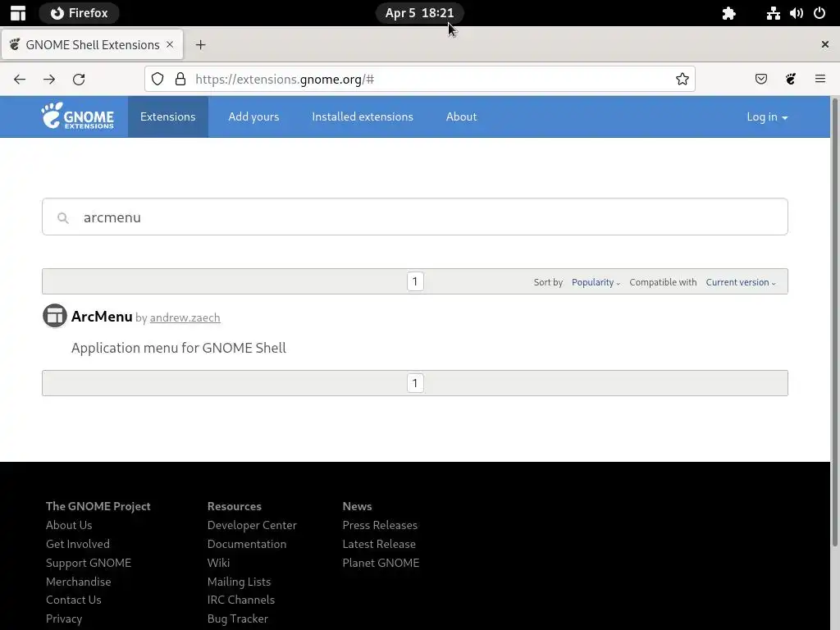Open Sort by Popularity dropdown

pyautogui.click(x=596, y=282)
